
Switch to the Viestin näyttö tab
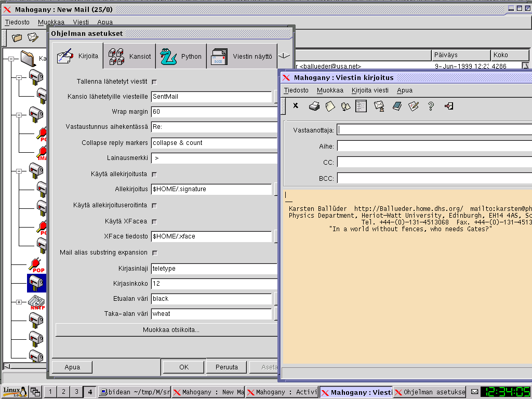tap(242, 56)
